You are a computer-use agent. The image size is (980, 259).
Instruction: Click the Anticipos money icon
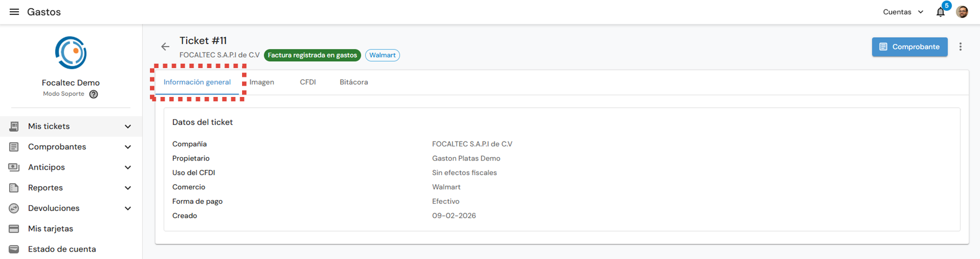pos(14,167)
